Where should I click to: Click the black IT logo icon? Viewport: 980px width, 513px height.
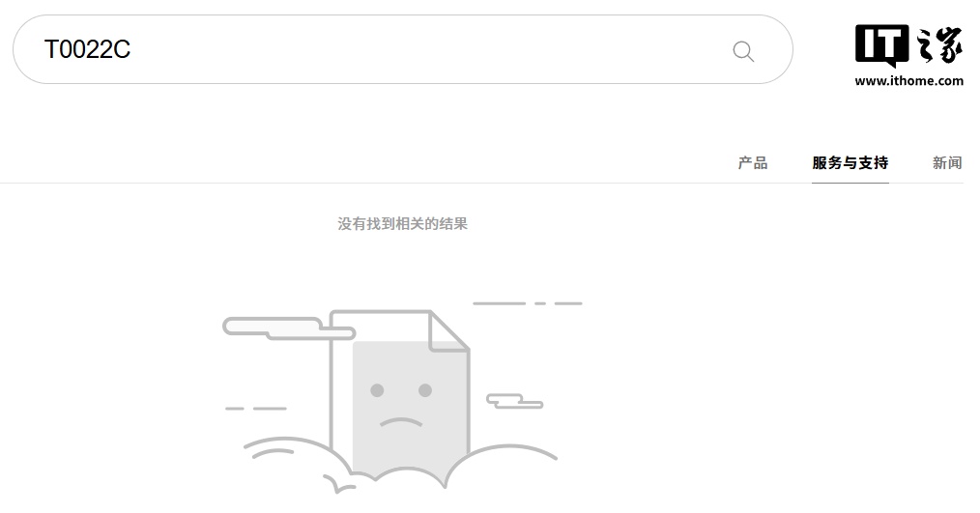coord(881,46)
